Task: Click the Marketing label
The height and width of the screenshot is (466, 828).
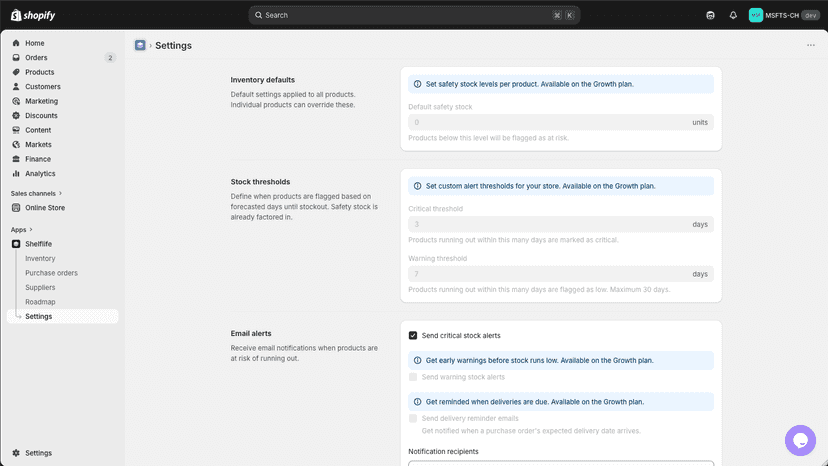Action: click(x=42, y=101)
